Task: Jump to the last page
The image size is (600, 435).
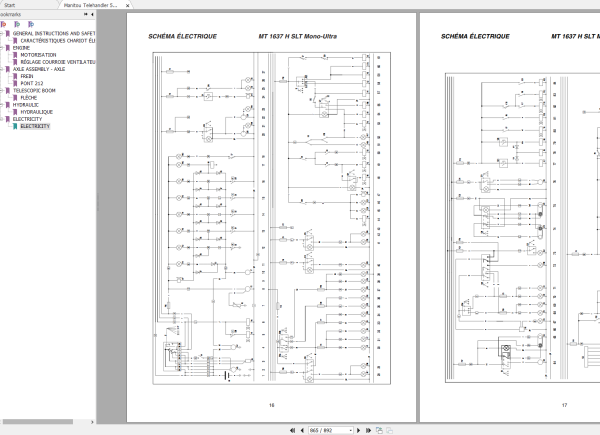Action: coord(368,430)
